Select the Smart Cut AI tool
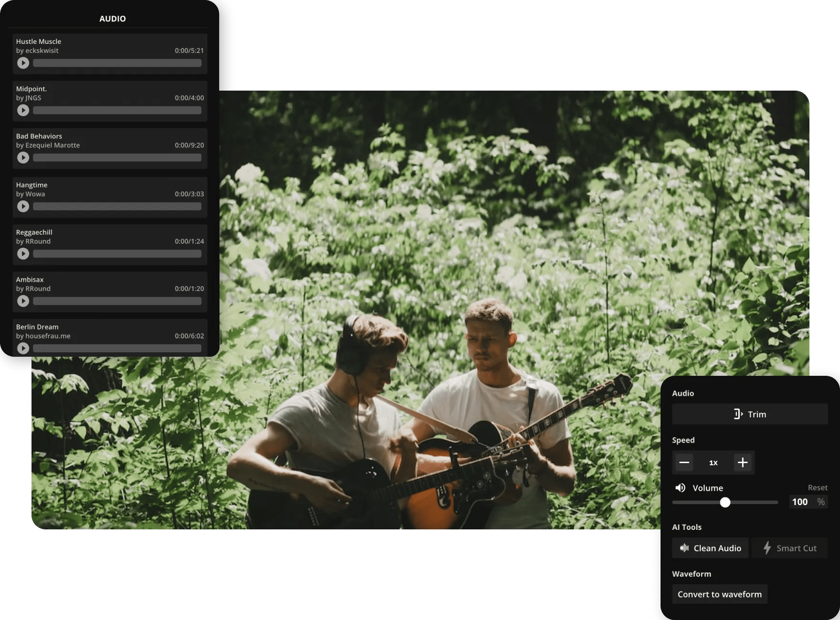The width and height of the screenshot is (840, 620). pyautogui.click(x=789, y=548)
